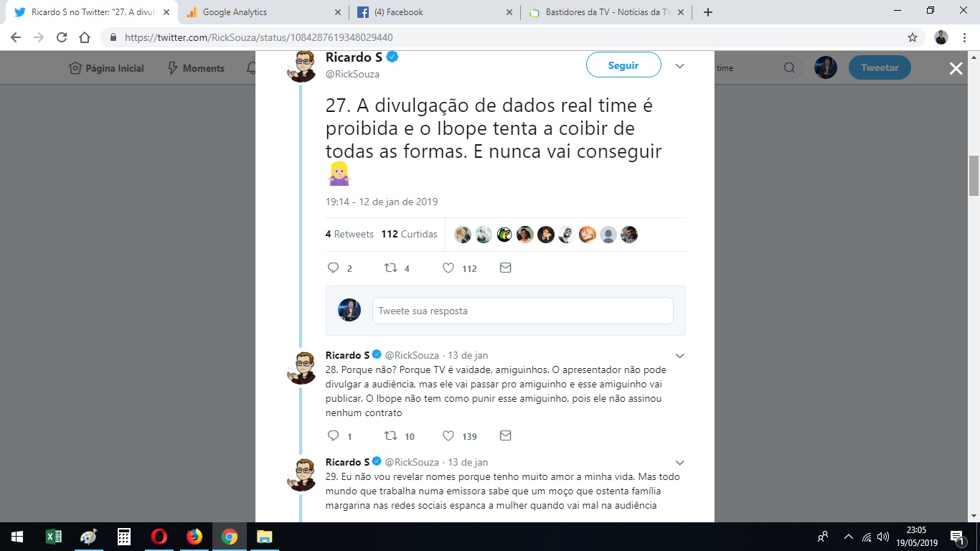Send tweet 27 by direct message envelope icon
The height and width of the screenshot is (551, 980).
[505, 268]
